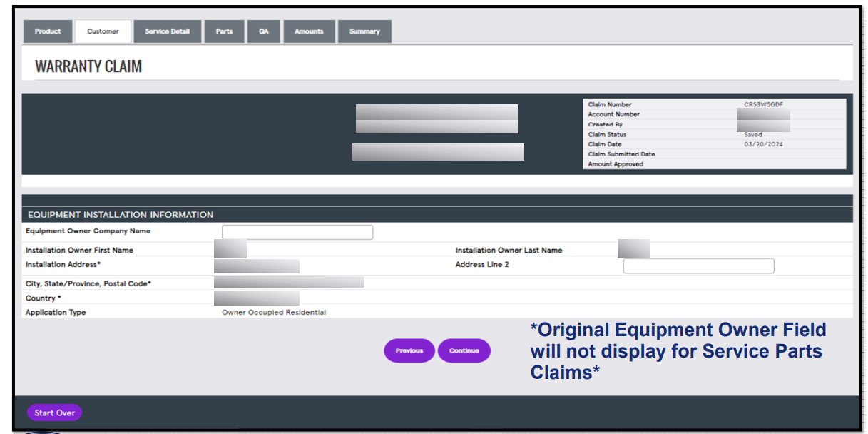This screenshot has height=434, width=868.
Task: Switch to the Parts tab
Action: tap(224, 31)
